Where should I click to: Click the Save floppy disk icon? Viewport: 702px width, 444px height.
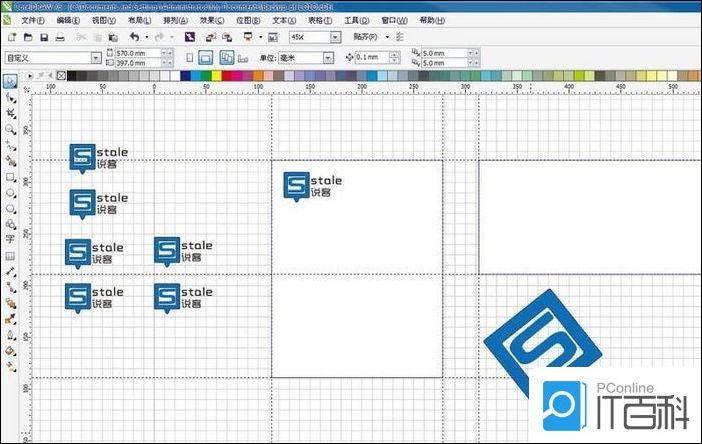coord(44,37)
